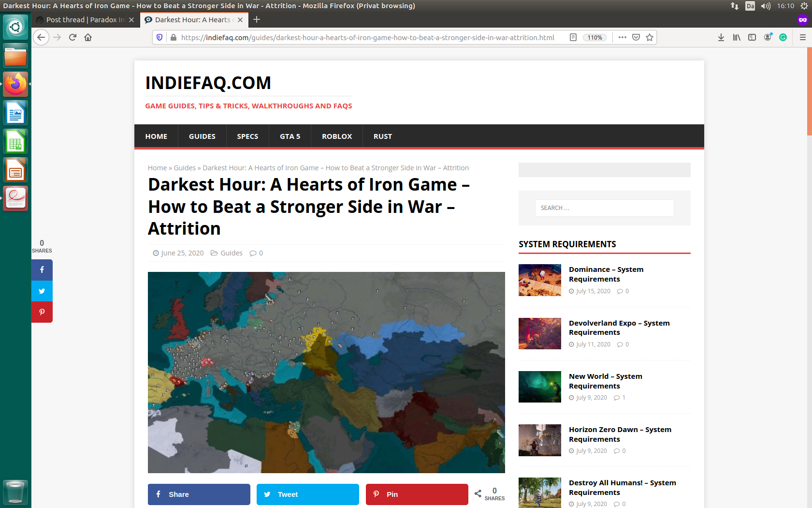812x508 pixels.
Task: Click the green Grammarly extension icon
Action: [783, 37]
